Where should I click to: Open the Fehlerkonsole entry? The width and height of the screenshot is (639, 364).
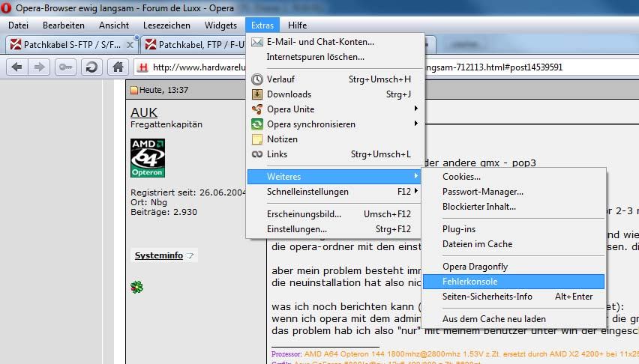(514, 282)
